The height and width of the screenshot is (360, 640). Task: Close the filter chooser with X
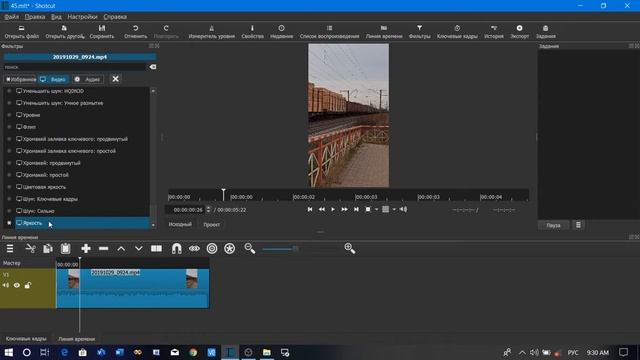pyautogui.click(x=116, y=79)
